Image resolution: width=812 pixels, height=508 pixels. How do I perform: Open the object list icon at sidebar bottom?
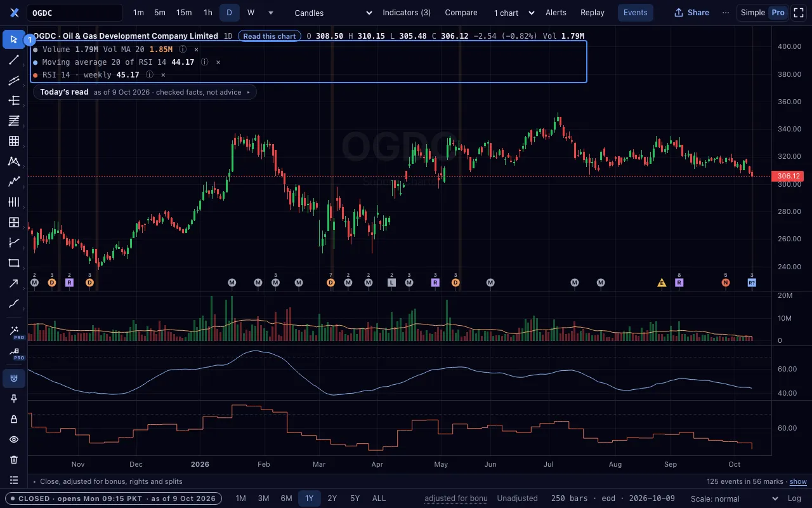coord(14,480)
